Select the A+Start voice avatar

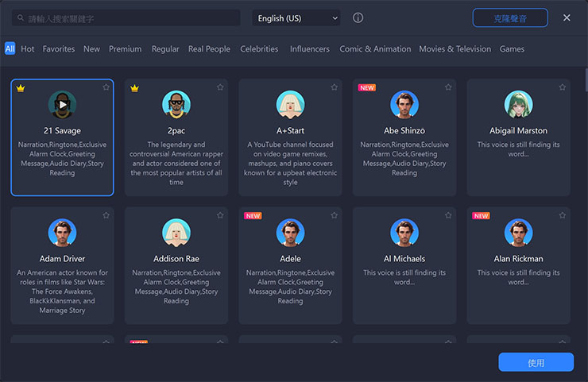coord(290,104)
